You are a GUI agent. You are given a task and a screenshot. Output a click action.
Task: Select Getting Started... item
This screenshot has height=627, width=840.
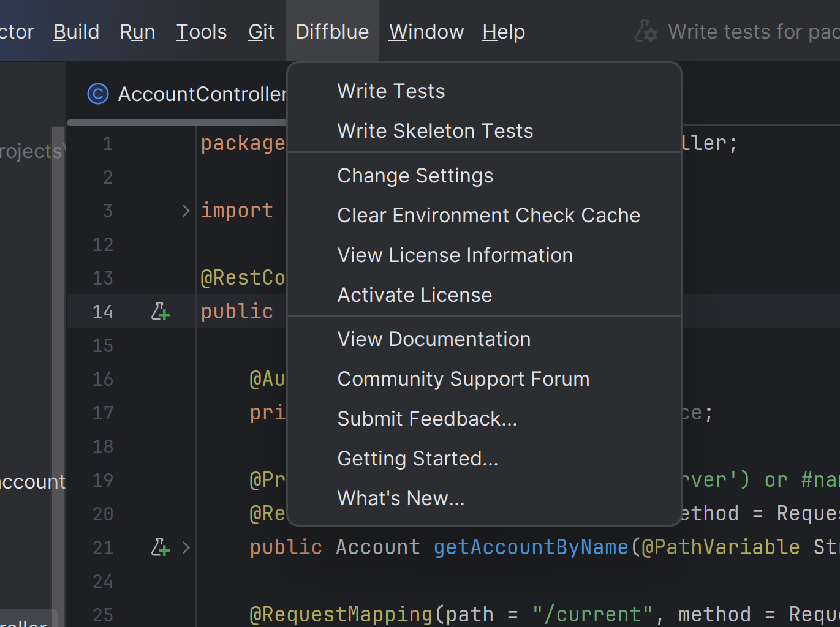tap(417, 459)
